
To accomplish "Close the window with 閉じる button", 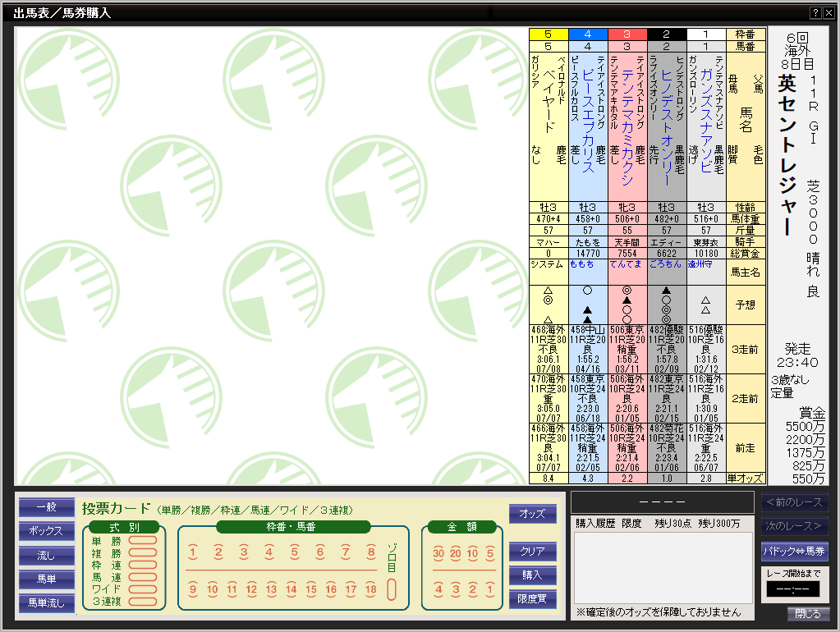I will (808, 614).
